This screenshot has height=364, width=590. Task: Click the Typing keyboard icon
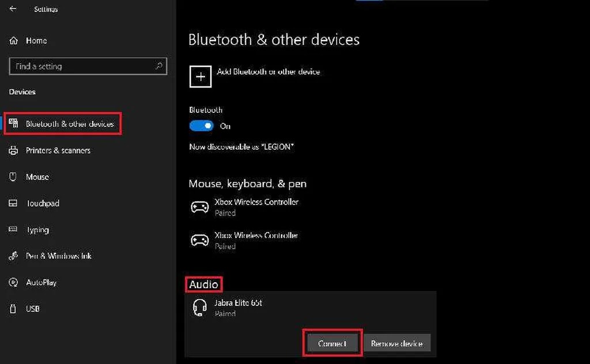(x=13, y=230)
